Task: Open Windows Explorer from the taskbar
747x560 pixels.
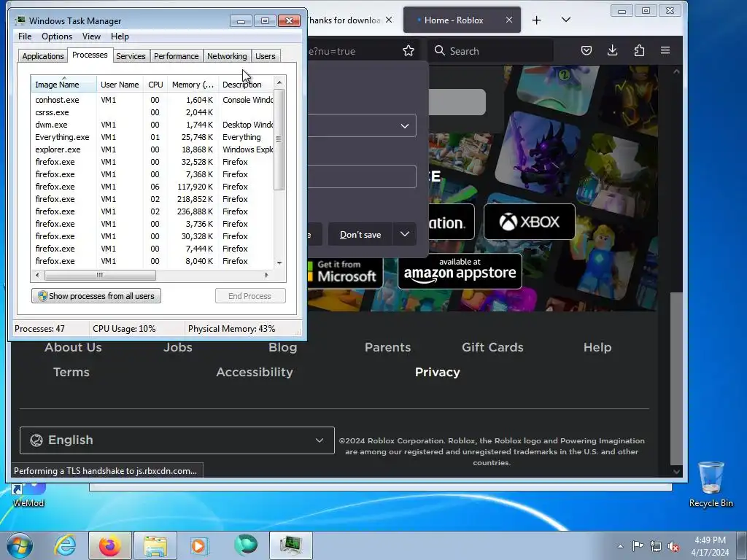Action: (x=155, y=545)
